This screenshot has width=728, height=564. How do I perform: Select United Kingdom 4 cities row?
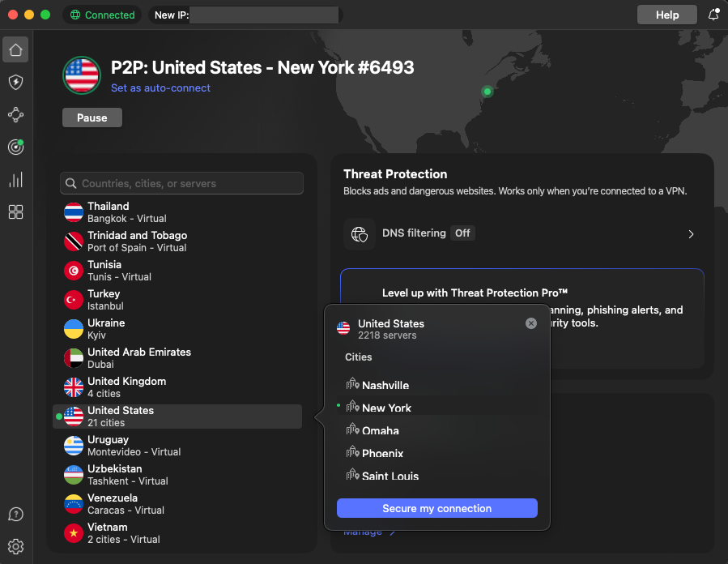177,387
